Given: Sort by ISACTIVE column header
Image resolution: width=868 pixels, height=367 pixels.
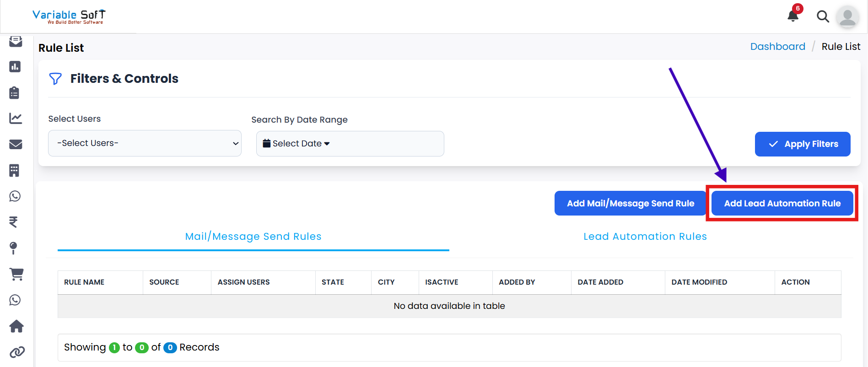Looking at the screenshot, I should (455, 282).
